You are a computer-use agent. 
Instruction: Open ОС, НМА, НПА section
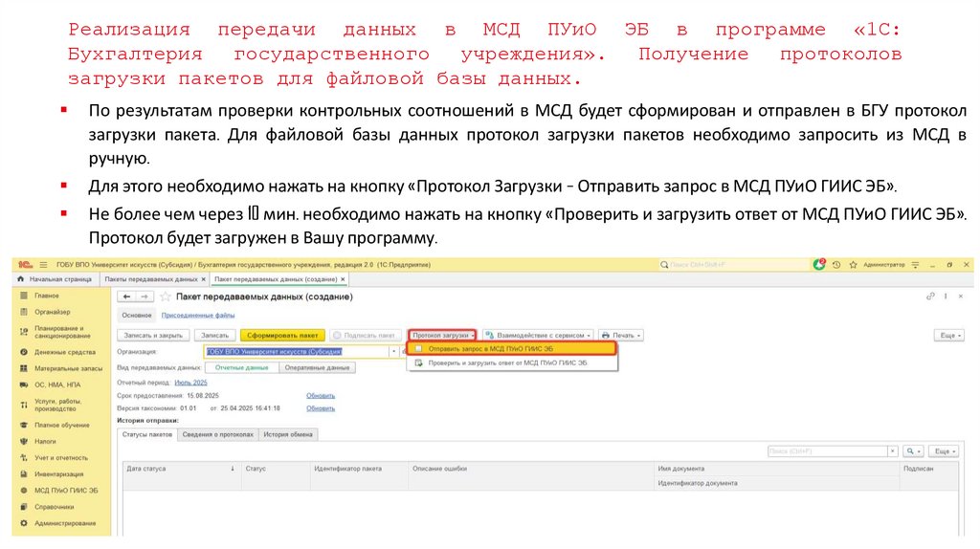[57, 384]
